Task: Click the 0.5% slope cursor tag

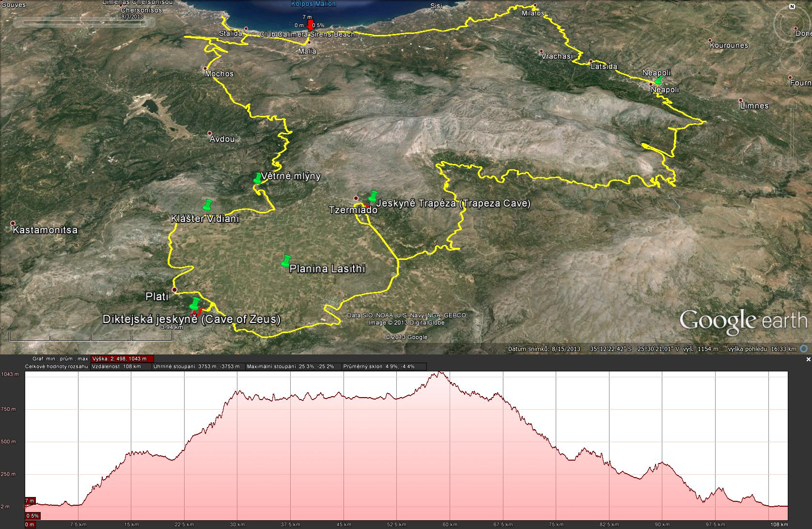Action: point(32,516)
